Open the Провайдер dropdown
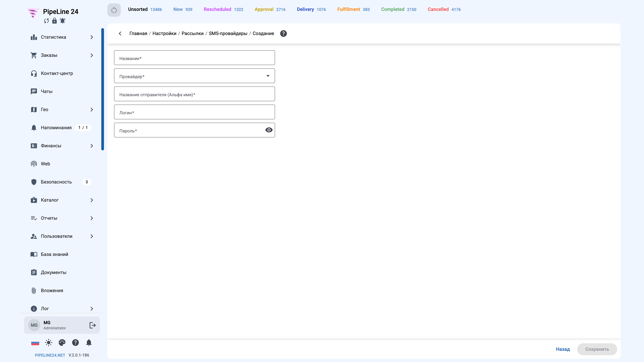This screenshot has height=362, width=644. [x=195, y=76]
